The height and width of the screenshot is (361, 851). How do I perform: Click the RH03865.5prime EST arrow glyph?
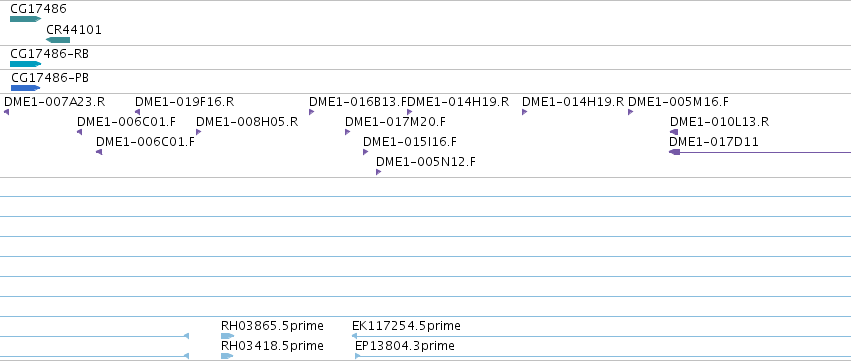click(x=227, y=336)
